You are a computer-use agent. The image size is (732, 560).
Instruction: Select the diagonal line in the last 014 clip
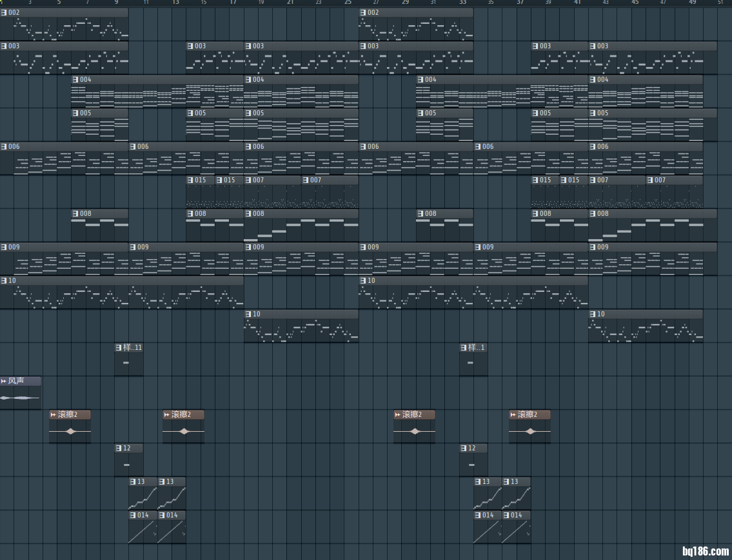(x=516, y=531)
